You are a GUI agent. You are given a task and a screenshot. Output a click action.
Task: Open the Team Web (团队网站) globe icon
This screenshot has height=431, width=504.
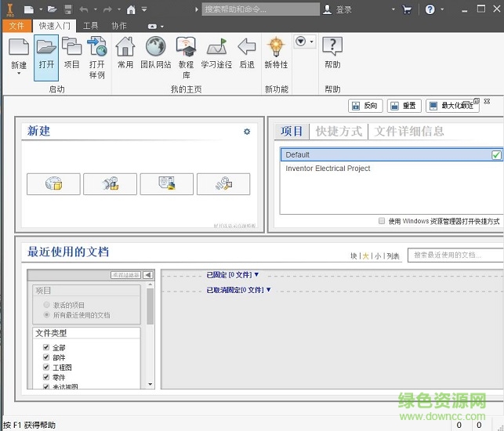[155, 52]
